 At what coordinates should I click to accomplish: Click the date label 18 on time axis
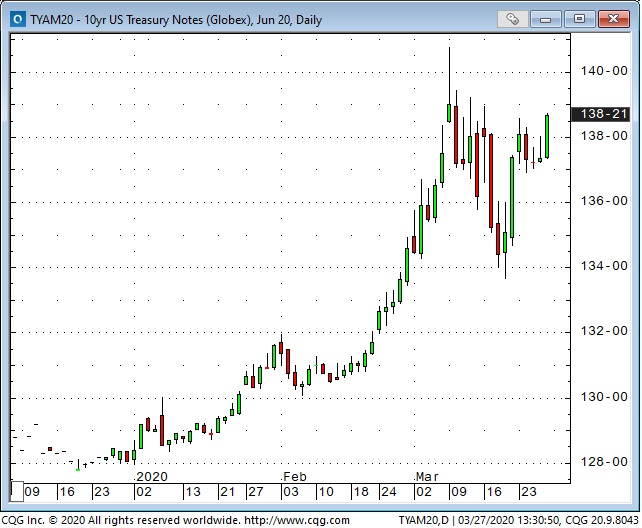point(361,492)
